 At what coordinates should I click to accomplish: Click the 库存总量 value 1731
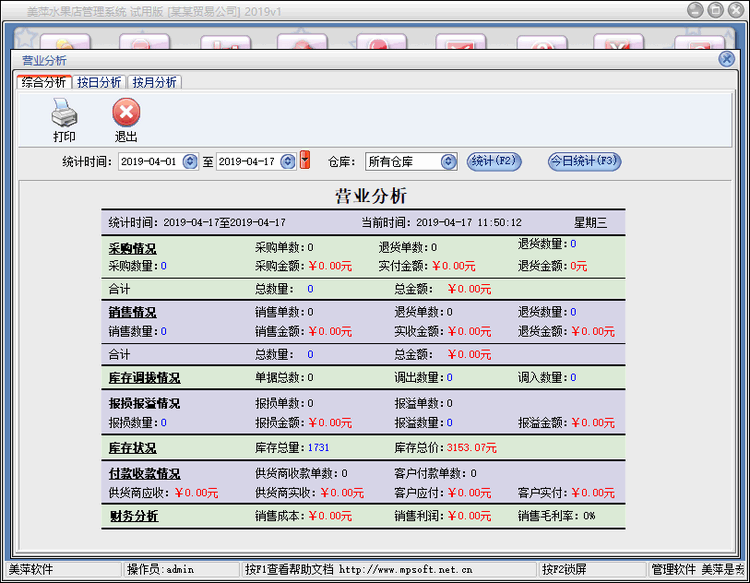319,448
